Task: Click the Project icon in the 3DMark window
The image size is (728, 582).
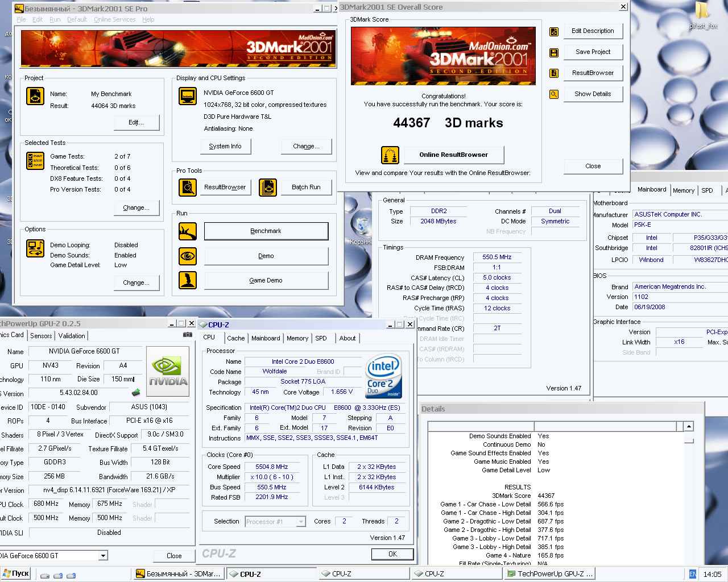Action: (35, 96)
